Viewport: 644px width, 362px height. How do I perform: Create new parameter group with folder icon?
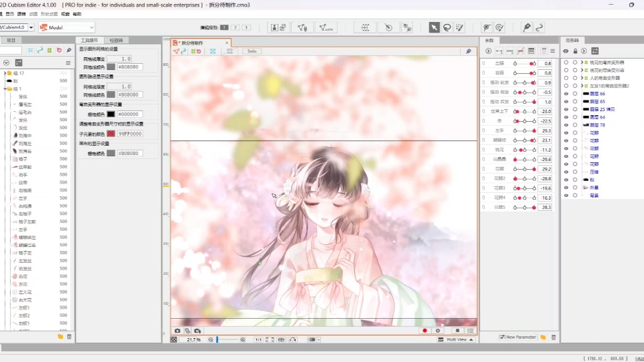tap(543, 337)
